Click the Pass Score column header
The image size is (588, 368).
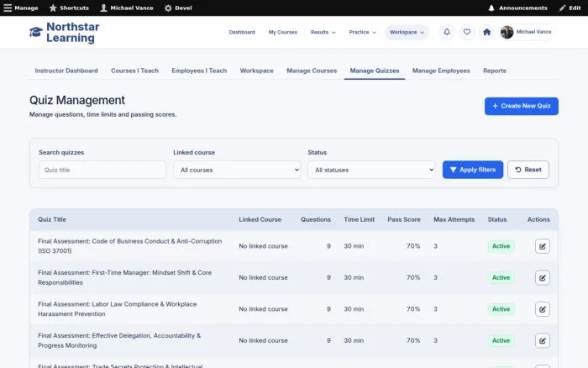click(x=404, y=219)
